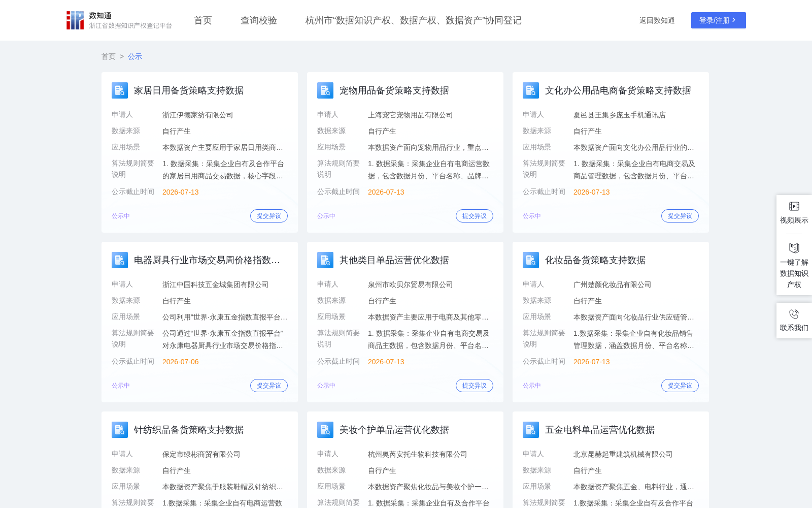The image size is (812, 508).
Task: Click 公示 in the breadcrumb
Action: point(135,56)
